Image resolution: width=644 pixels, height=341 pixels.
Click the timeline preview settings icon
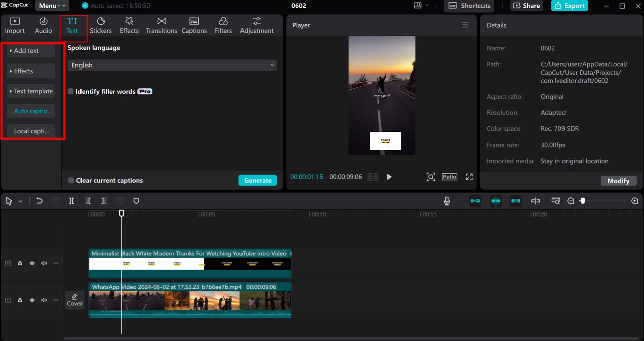coord(556,201)
